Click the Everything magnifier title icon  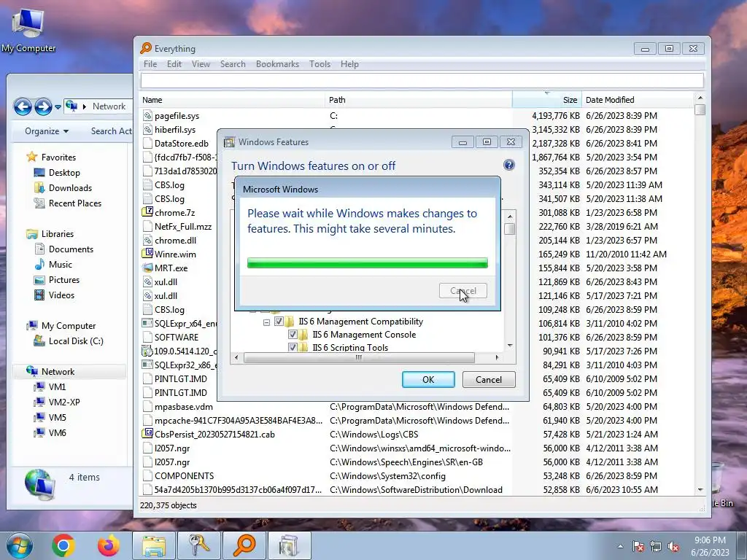[x=146, y=48]
